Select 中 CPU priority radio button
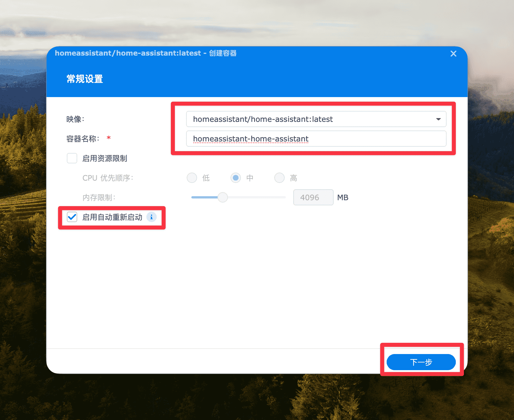The image size is (514, 420). click(x=236, y=178)
